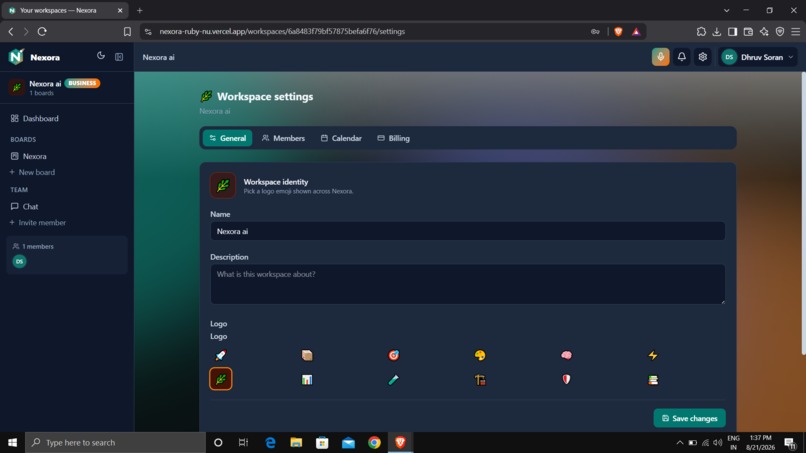Viewport: 806px width, 453px height.
Task: Open File Explorer from taskbar
Action: click(x=296, y=442)
